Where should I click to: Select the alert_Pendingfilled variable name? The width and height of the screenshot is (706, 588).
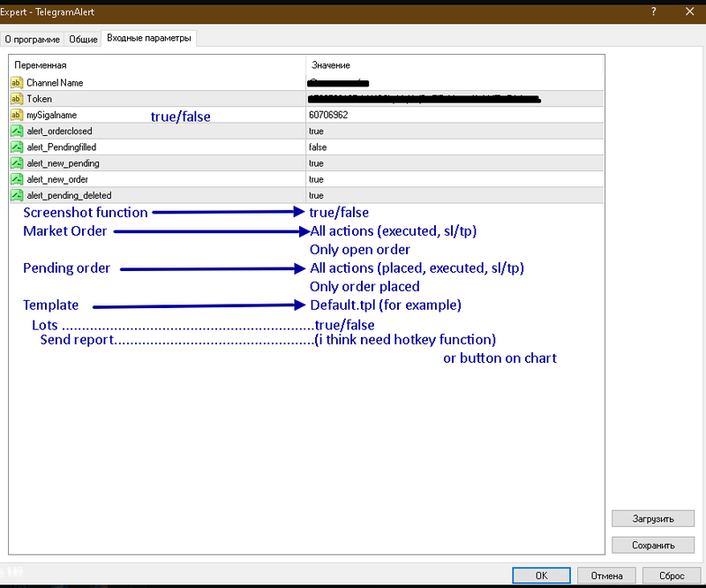(x=61, y=147)
